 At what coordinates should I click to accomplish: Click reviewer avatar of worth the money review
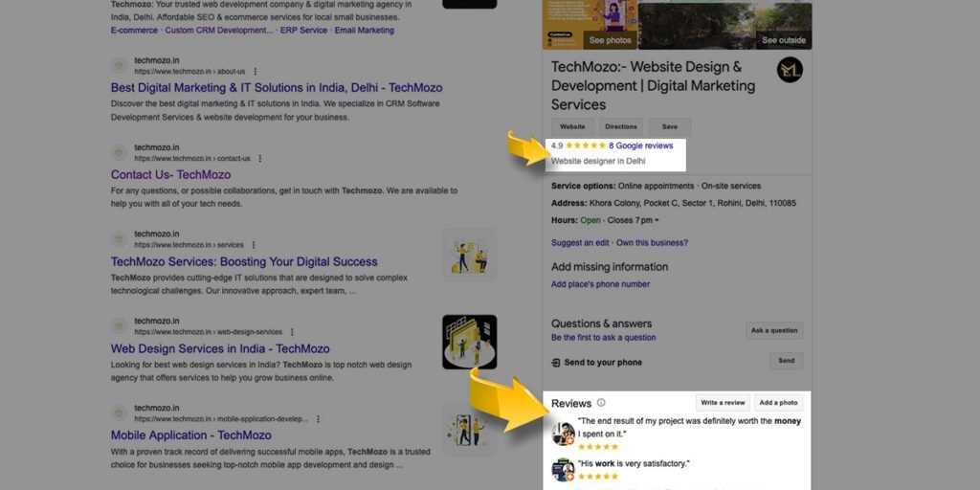pyautogui.click(x=563, y=434)
